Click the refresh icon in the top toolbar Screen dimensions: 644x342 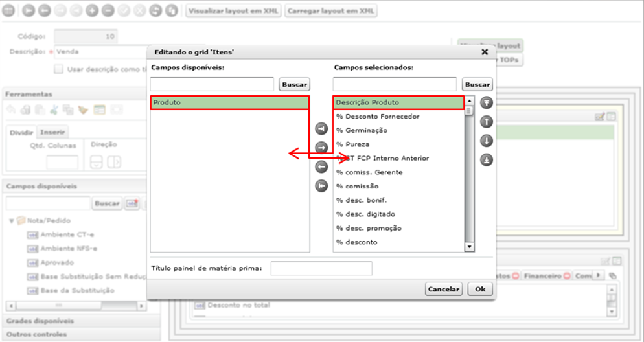pyautogui.click(x=155, y=10)
